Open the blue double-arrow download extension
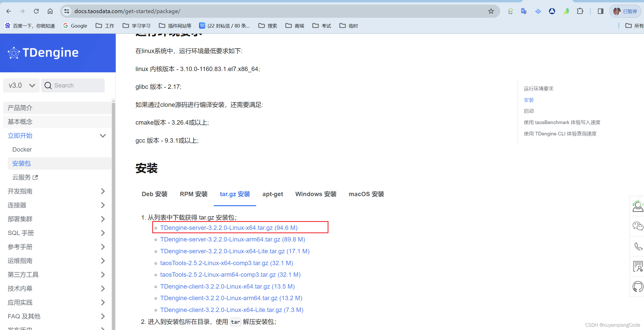 (538, 11)
